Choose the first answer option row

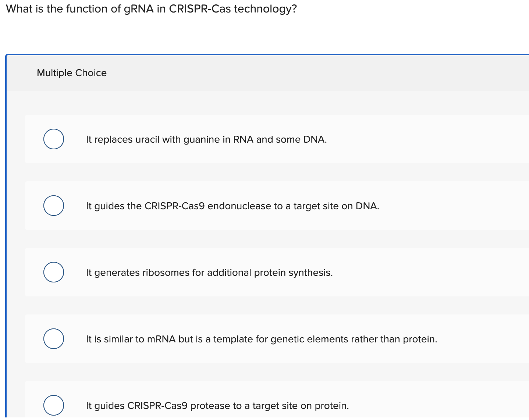click(258, 139)
